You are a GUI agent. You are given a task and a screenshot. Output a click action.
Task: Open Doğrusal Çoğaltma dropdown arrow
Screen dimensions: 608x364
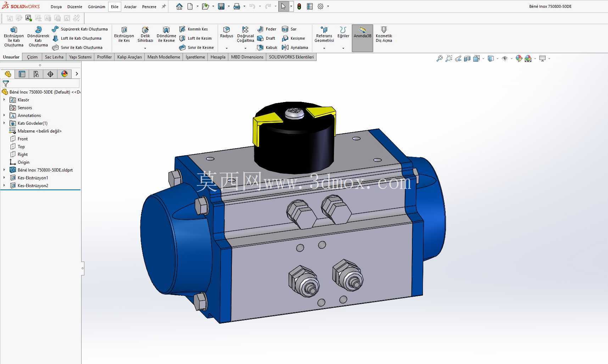click(245, 48)
